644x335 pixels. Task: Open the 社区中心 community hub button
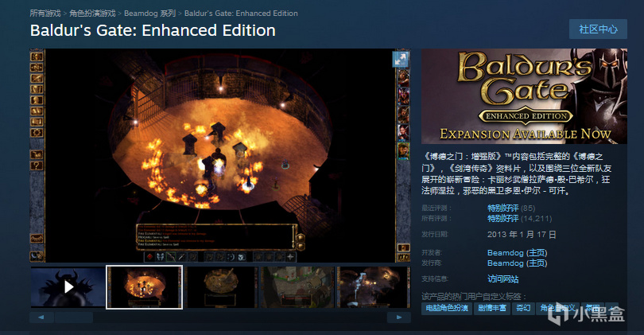(x=598, y=29)
